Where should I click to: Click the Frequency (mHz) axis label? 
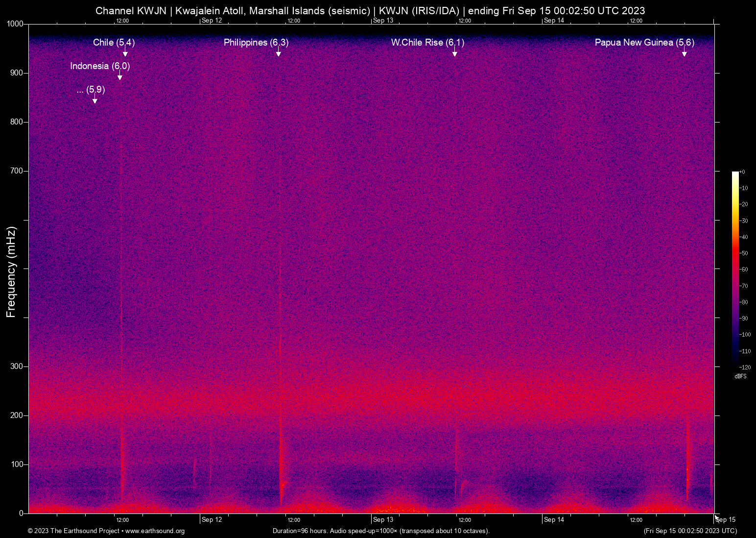tap(11, 272)
